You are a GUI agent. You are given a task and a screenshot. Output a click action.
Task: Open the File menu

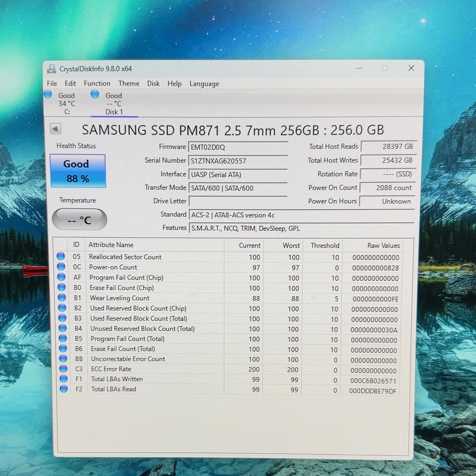click(x=52, y=83)
